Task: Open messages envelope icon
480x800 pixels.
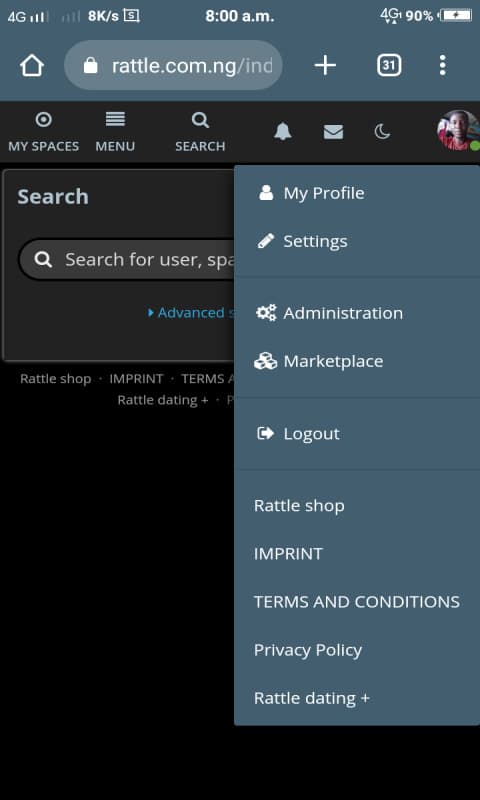Action: (333, 132)
